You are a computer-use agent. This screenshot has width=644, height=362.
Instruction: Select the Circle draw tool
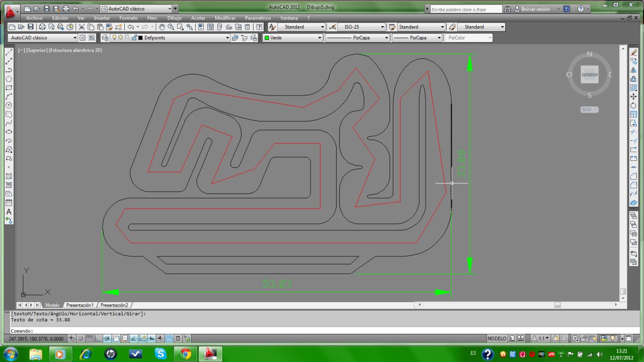pos(9,105)
